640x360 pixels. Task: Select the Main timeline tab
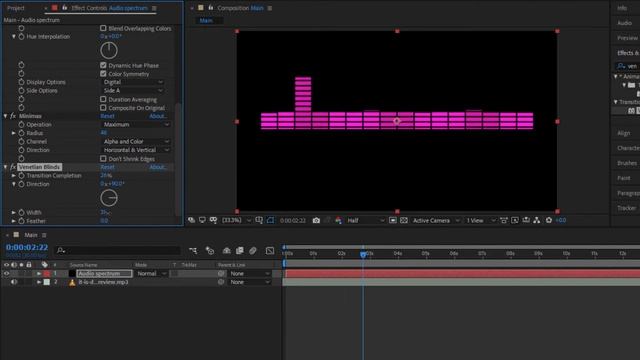click(x=31, y=235)
